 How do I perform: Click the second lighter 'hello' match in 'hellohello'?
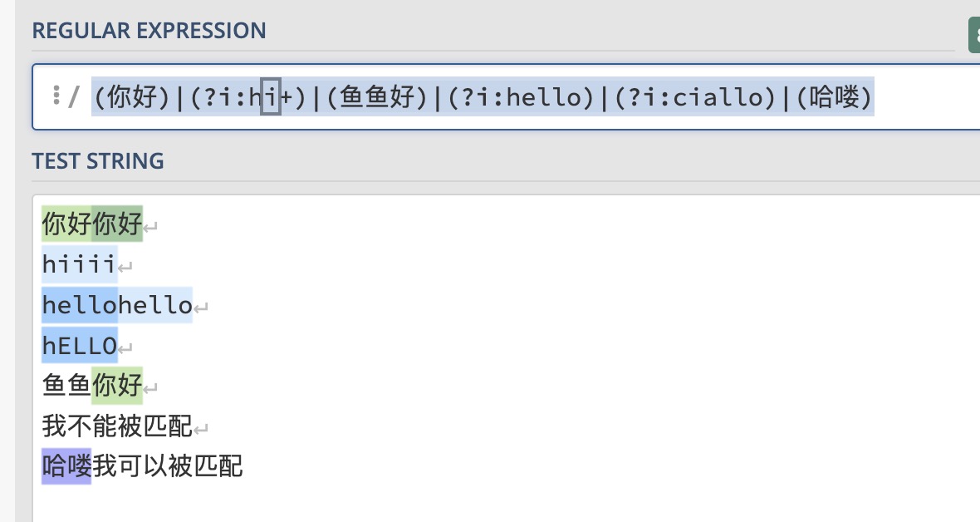(x=155, y=305)
